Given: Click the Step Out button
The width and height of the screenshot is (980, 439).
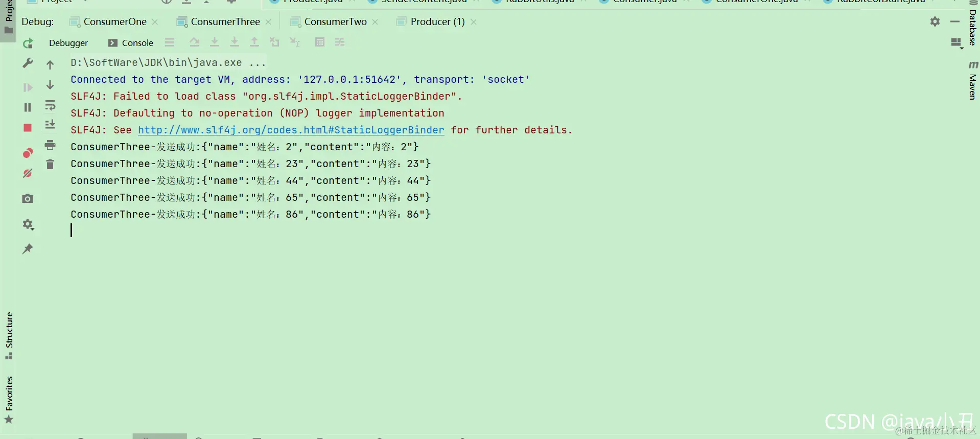Looking at the screenshot, I should 254,42.
